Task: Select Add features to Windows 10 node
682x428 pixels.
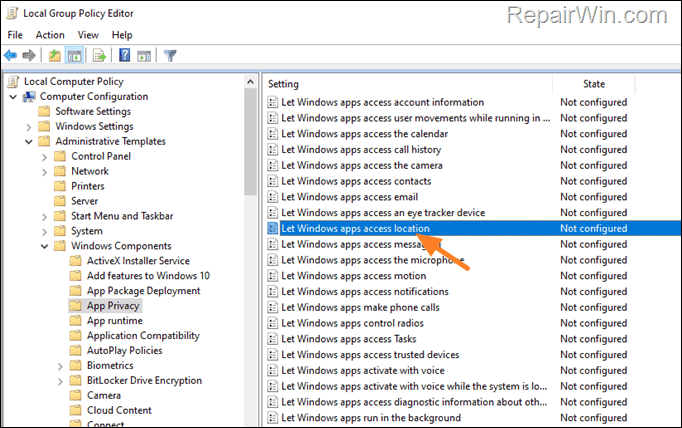Action: tap(148, 276)
